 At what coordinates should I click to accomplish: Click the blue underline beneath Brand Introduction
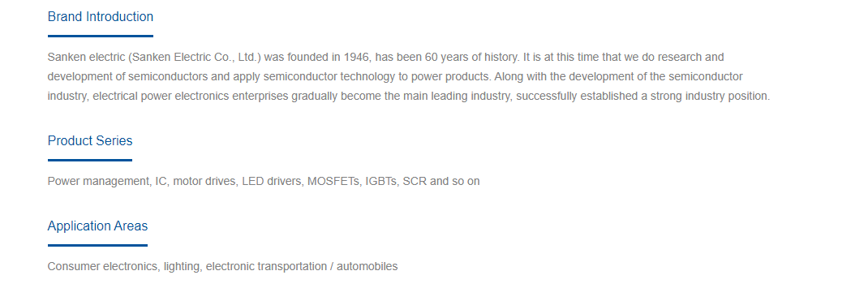101,36
